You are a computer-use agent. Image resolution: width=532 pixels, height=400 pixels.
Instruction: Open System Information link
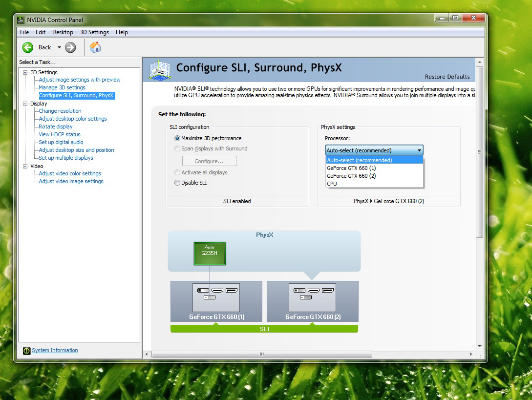pos(55,351)
